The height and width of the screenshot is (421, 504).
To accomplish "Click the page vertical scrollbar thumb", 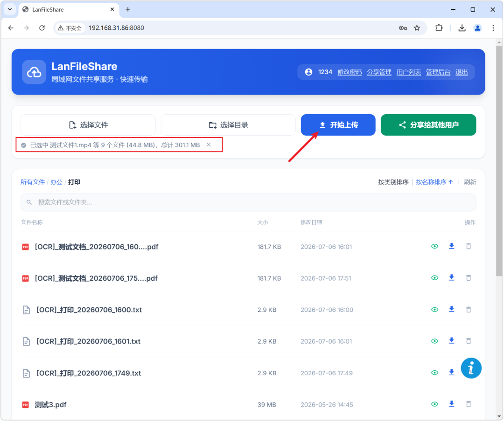I will [x=499, y=160].
